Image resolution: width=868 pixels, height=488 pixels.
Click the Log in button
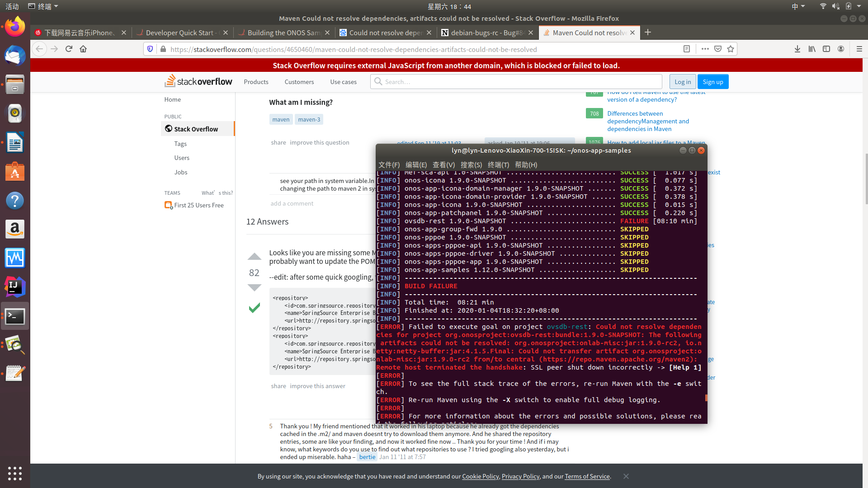click(682, 82)
